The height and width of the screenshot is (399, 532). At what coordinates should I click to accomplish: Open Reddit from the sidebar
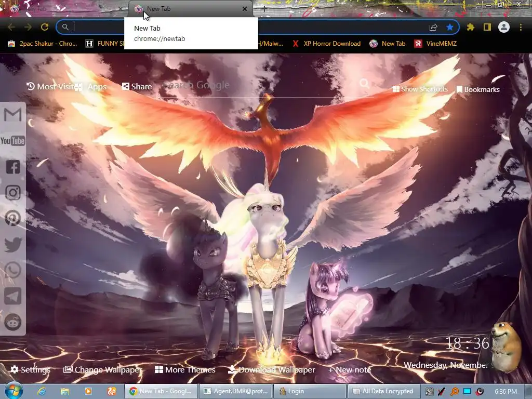click(x=12, y=322)
